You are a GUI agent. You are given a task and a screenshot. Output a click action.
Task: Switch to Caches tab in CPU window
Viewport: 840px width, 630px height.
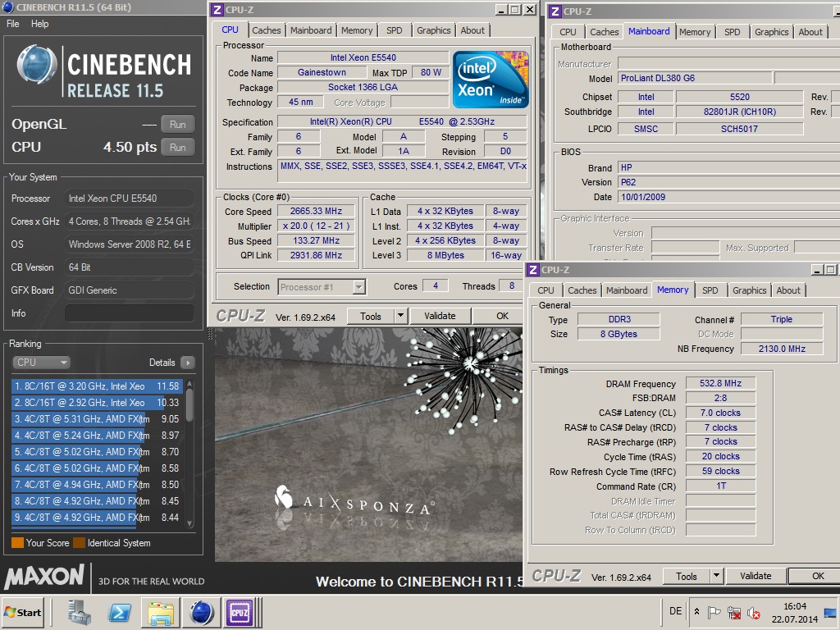click(x=267, y=30)
